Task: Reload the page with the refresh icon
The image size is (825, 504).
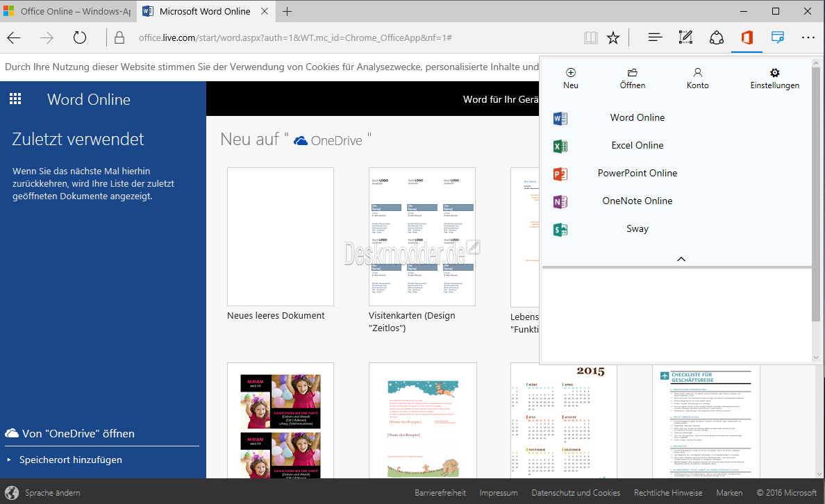Action: [79, 37]
